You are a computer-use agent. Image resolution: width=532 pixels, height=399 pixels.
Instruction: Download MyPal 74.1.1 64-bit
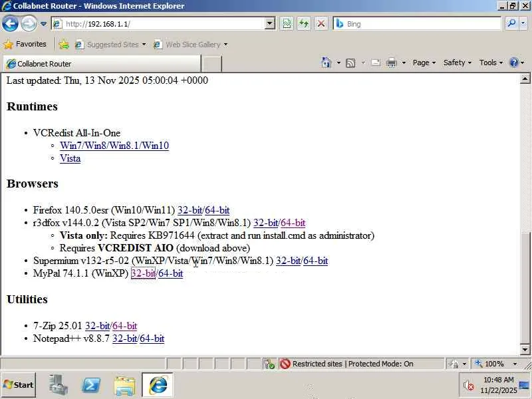(171, 273)
